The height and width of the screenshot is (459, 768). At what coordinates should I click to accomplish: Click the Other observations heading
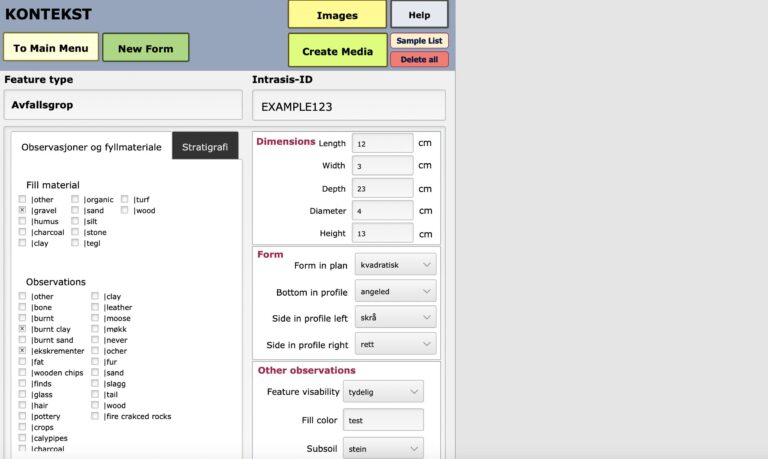click(307, 370)
